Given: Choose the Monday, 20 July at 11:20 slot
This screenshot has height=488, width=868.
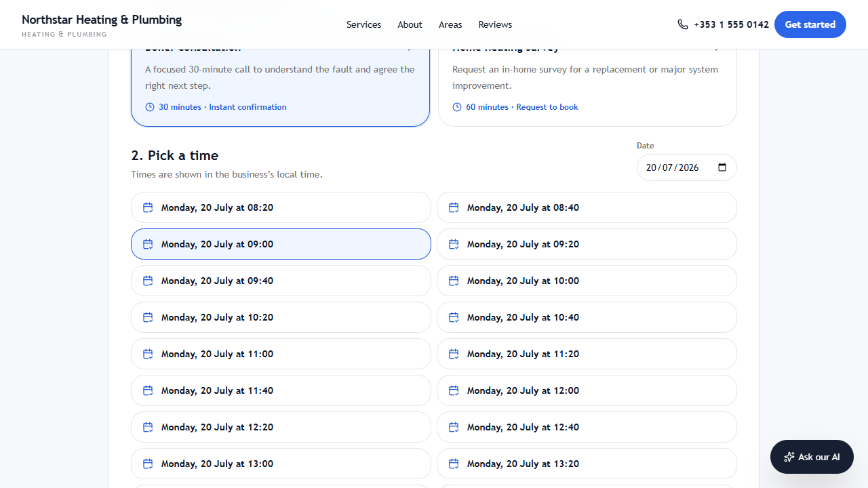Looking at the screenshot, I should [x=587, y=354].
